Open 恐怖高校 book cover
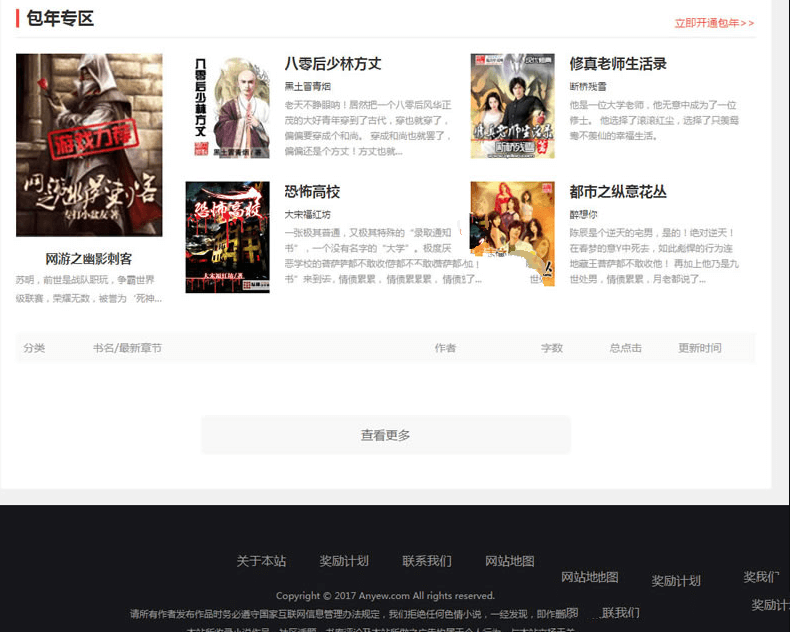Viewport: 790px width, 632px height. coord(228,237)
